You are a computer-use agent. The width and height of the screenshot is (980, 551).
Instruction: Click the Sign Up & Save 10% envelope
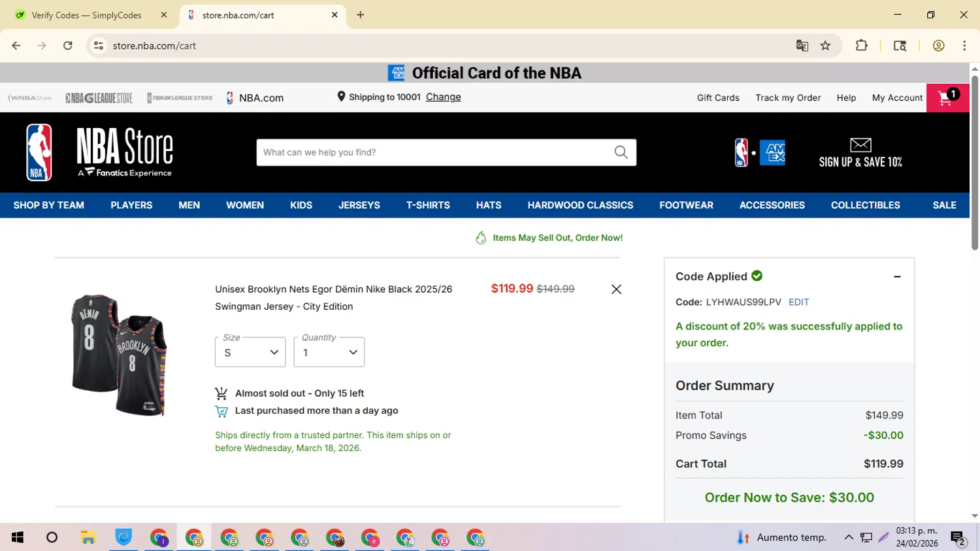point(860,153)
